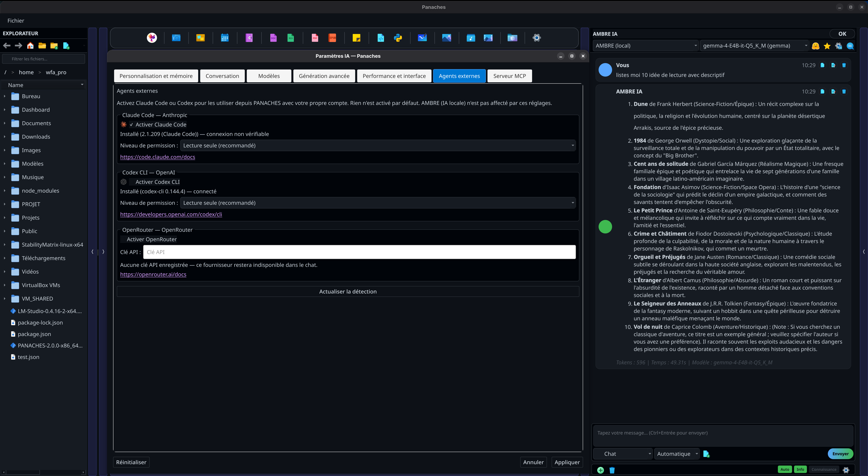
Task: Expand the Documents folder in the tree
Action: [4, 123]
